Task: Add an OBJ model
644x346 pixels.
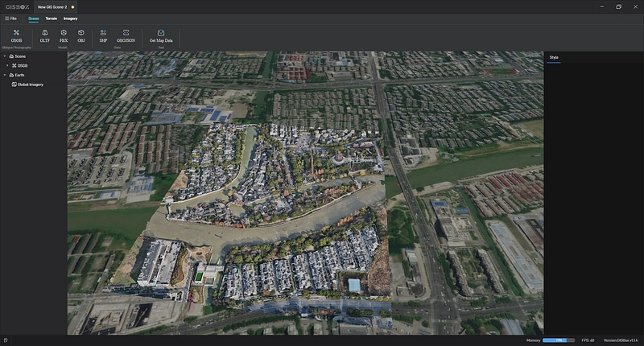Action: coord(81,36)
